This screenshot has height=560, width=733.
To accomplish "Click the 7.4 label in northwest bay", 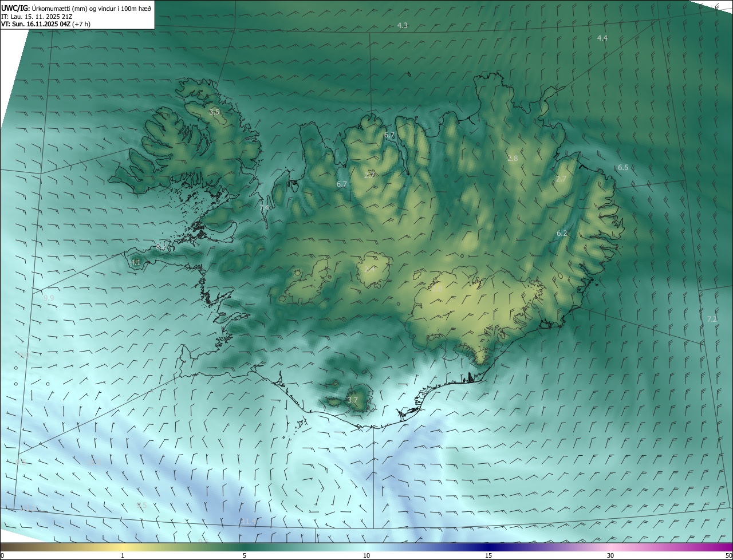I will [x=264, y=207].
